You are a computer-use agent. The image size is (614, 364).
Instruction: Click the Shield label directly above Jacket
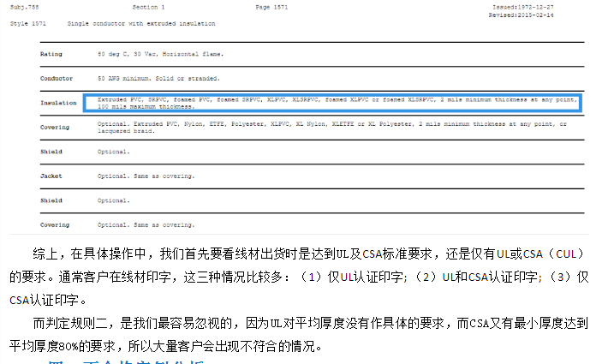[51, 152]
